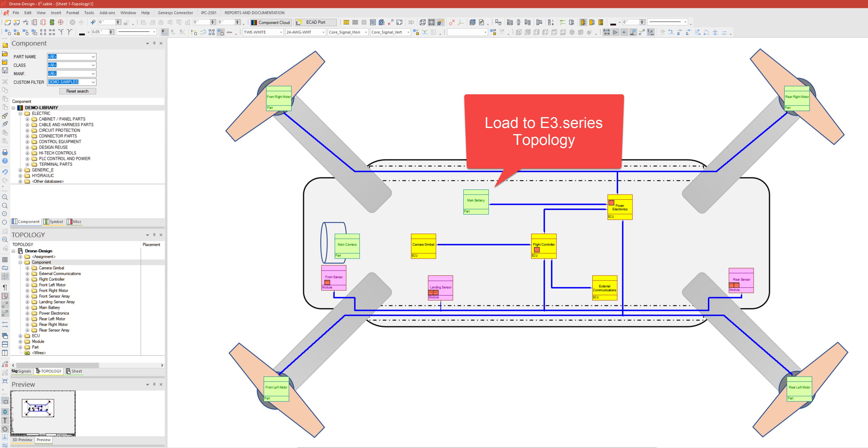Image resolution: width=868 pixels, height=448 pixels.
Task: Click the Reset search button
Action: tap(78, 91)
